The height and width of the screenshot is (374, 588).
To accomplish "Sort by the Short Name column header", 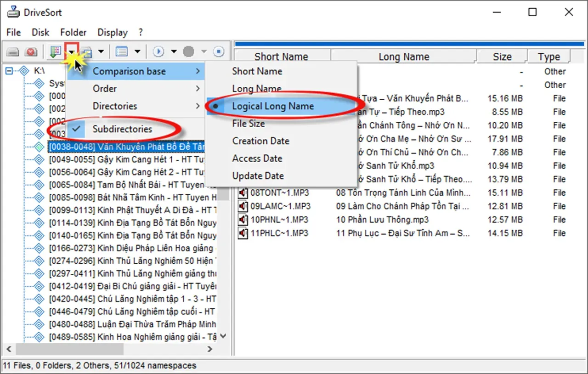I will 282,57.
